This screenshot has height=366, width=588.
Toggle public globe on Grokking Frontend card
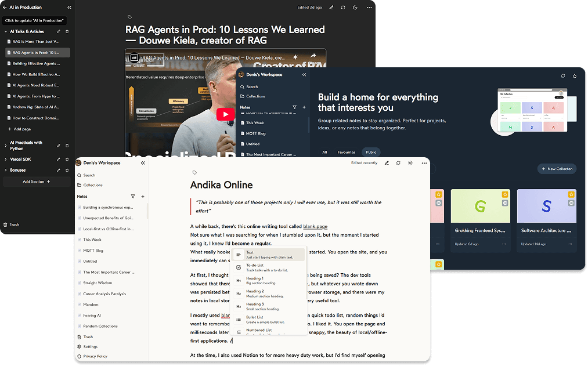[505, 204]
